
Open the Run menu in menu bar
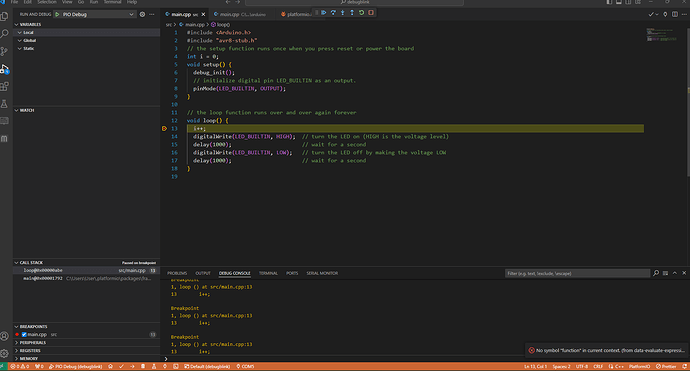pos(94,2)
